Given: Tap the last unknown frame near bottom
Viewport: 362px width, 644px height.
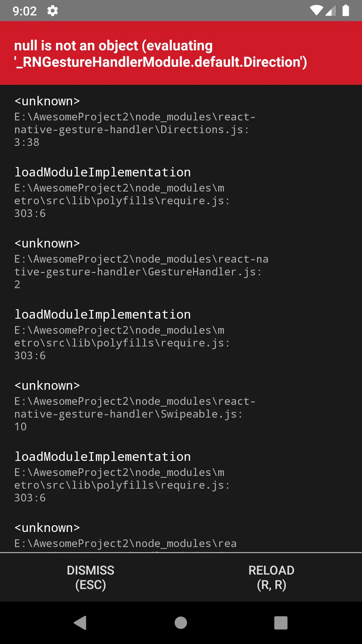Looking at the screenshot, I should pyautogui.click(x=47, y=527).
